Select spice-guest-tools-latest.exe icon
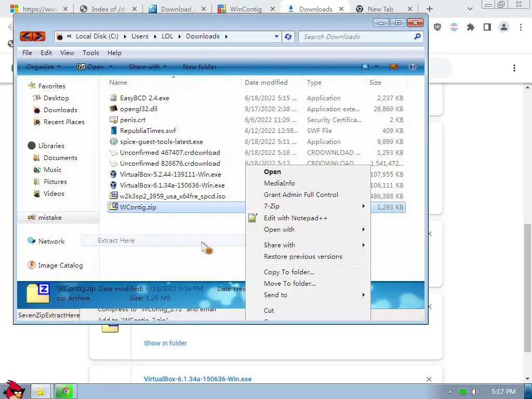Screen dimensions: 532x399 click(x=113, y=141)
